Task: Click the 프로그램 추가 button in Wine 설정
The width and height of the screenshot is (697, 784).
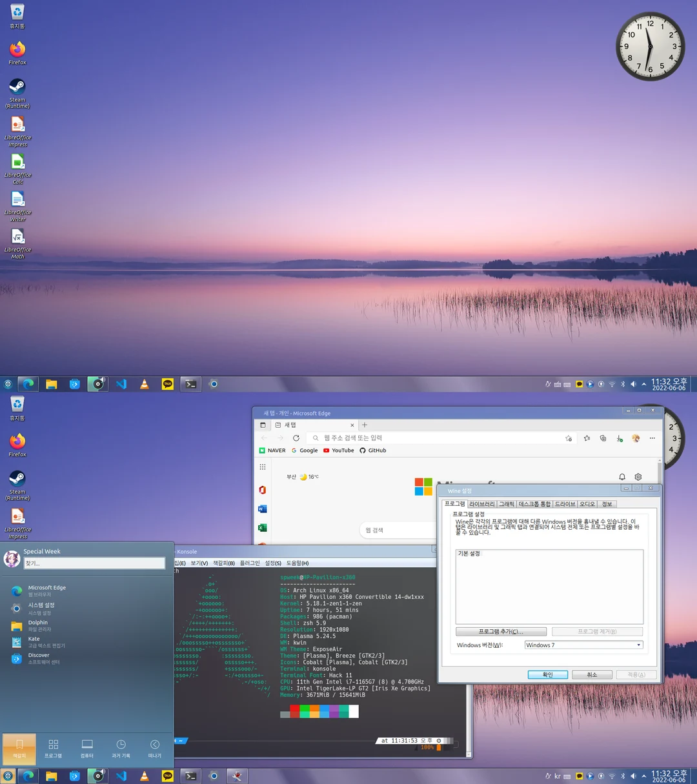Action: (x=501, y=631)
